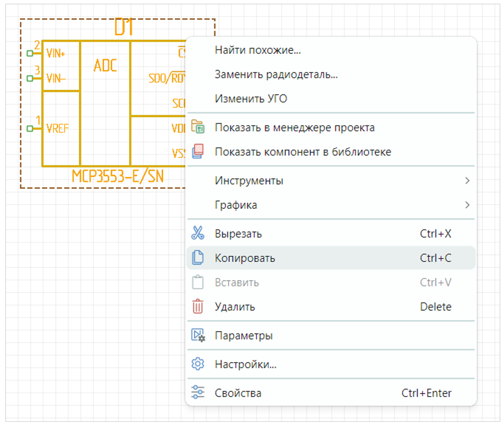Choose 'Изменить УГО' option
The width and height of the screenshot is (504, 425).
tap(331, 99)
